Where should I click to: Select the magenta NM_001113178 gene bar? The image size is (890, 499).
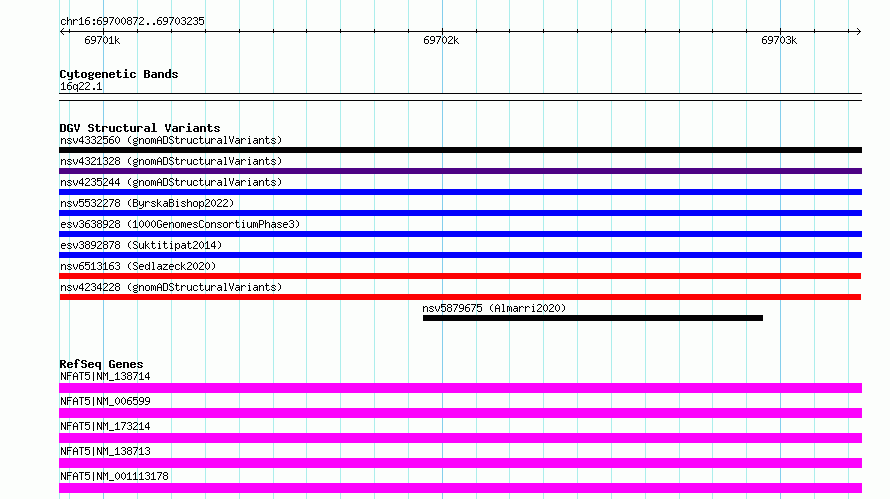[x=460, y=488]
